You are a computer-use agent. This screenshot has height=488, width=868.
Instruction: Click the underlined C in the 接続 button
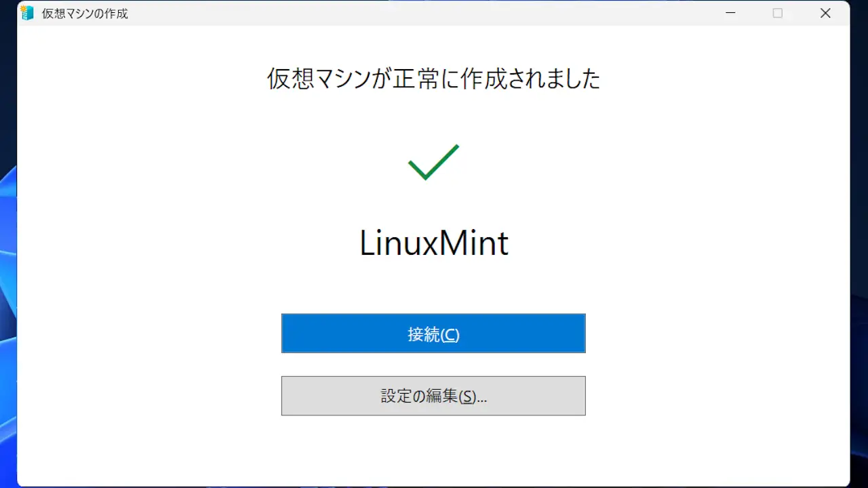click(x=450, y=335)
